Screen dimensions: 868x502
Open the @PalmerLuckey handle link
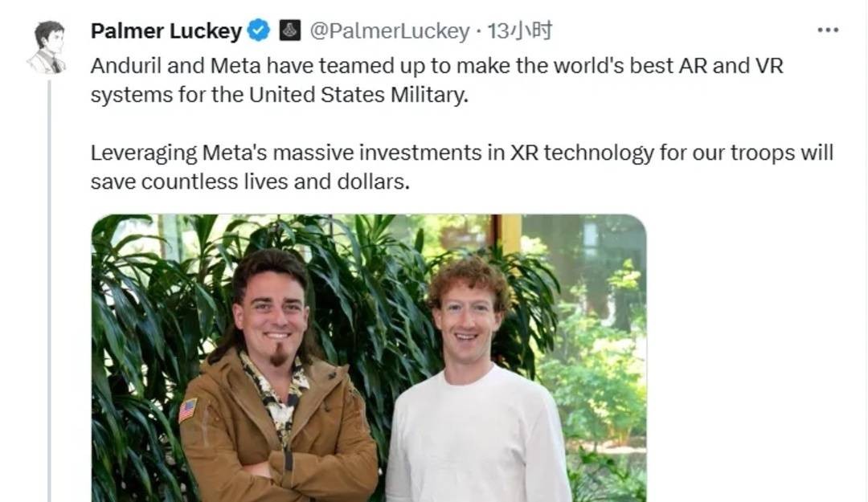click(x=389, y=31)
